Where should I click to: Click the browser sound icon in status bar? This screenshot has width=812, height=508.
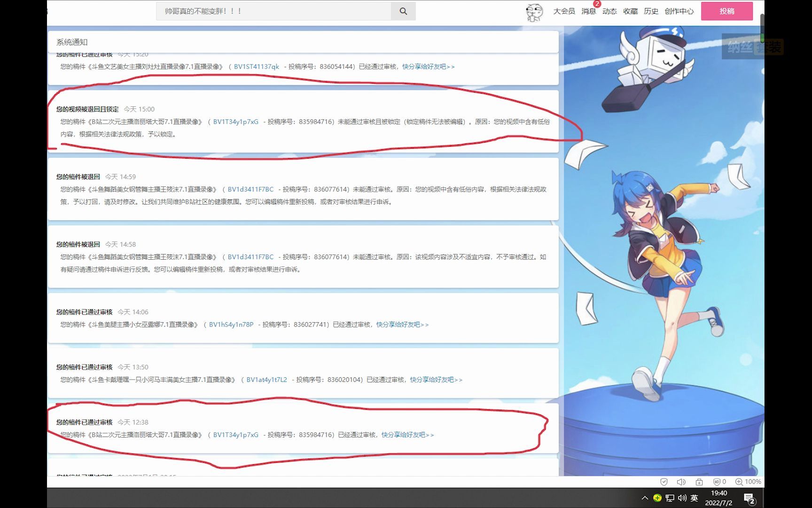tap(681, 482)
